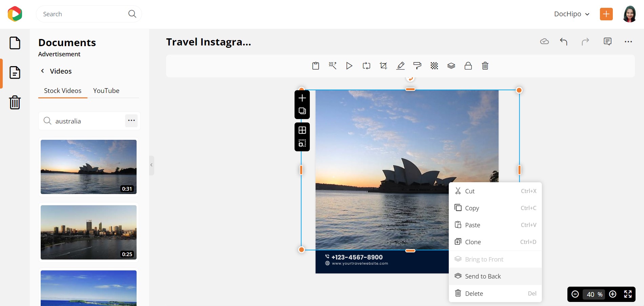The width and height of the screenshot is (644, 306).
Task: Click the transparency checkerboard icon
Action: click(x=434, y=66)
